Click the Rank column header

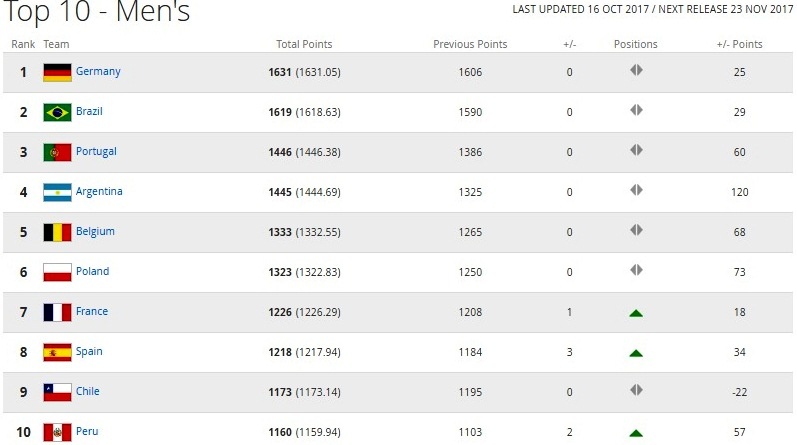tap(23, 44)
